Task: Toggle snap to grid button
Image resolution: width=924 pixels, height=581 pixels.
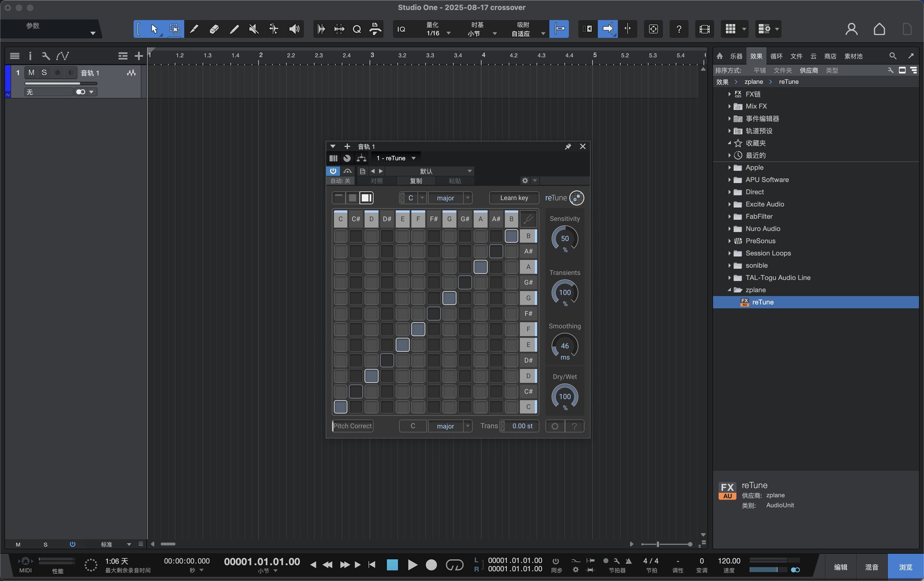Action: pyautogui.click(x=559, y=29)
